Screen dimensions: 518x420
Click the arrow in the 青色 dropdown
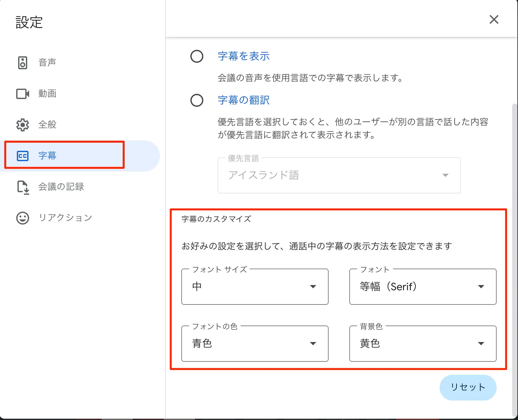click(313, 344)
